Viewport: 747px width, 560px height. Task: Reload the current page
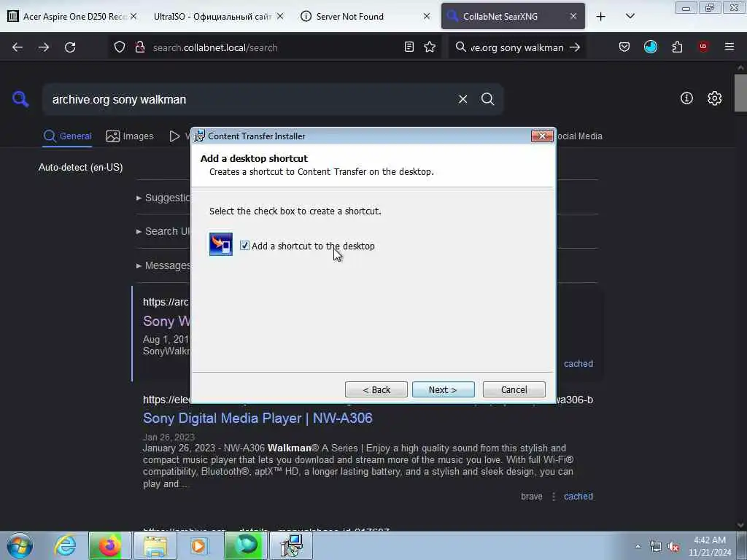coord(70,47)
